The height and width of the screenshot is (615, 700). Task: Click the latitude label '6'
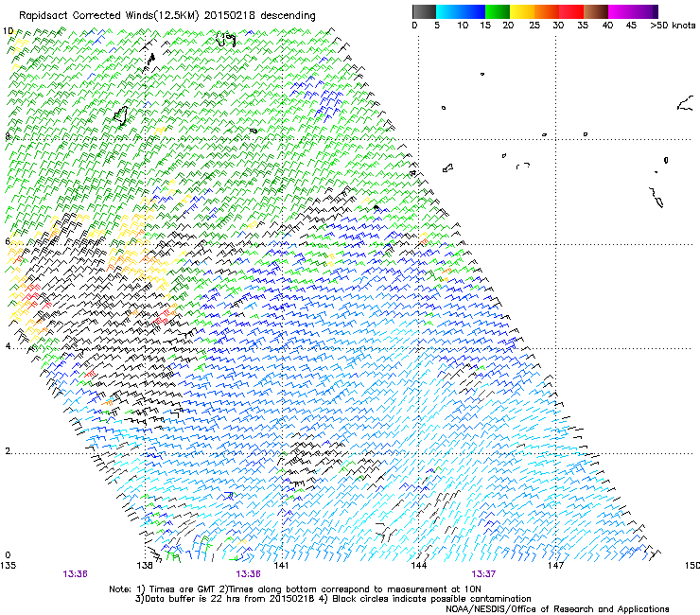point(8,241)
